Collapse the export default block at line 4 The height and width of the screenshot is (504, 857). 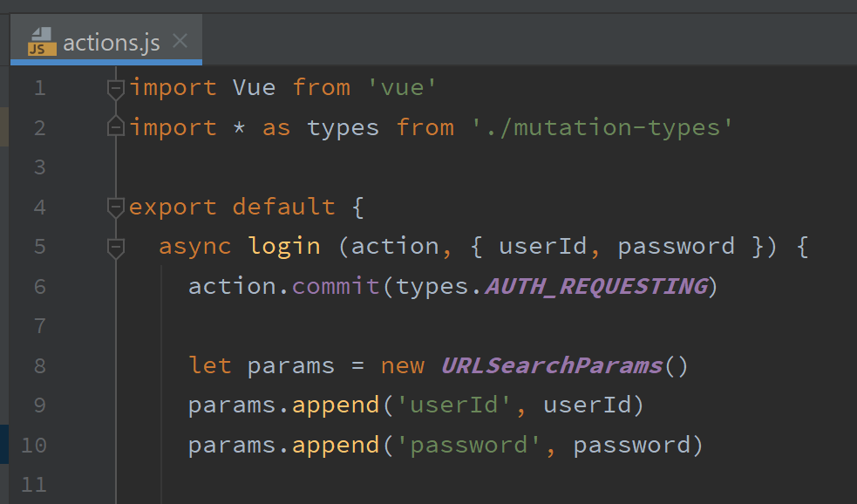pyautogui.click(x=116, y=208)
